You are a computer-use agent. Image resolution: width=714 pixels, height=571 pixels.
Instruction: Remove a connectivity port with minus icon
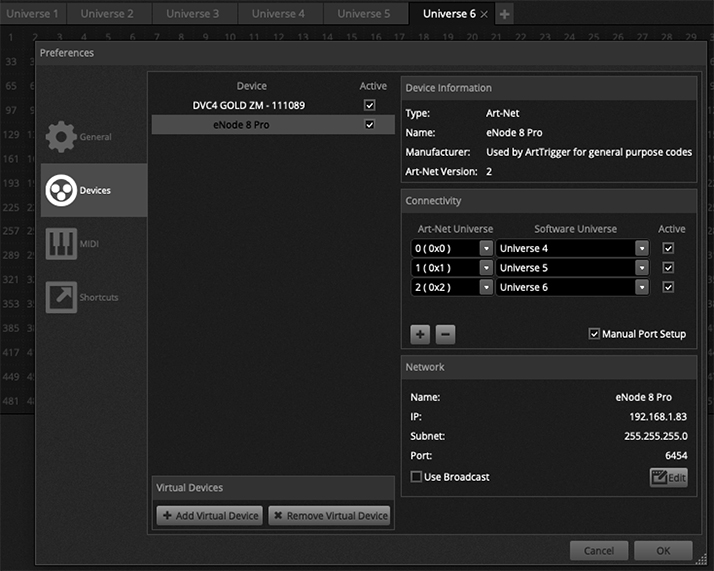point(445,335)
